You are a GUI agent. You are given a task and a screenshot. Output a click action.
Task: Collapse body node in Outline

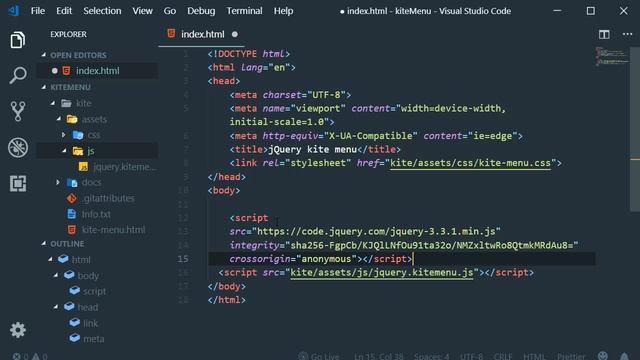click(56, 276)
